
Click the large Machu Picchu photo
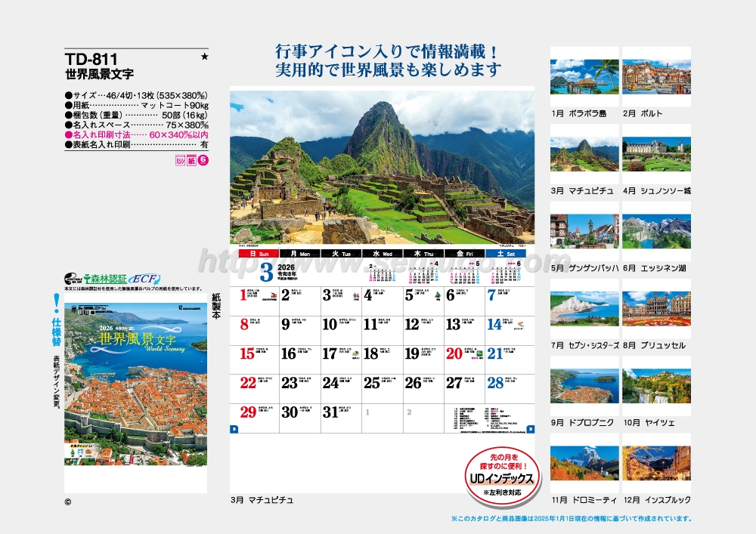(382, 168)
